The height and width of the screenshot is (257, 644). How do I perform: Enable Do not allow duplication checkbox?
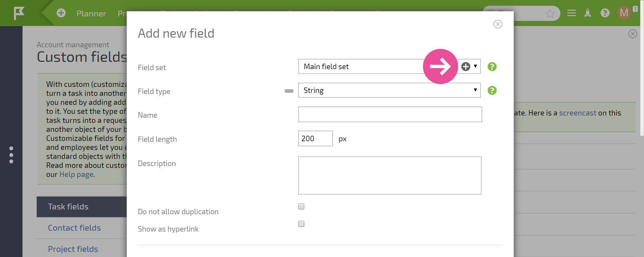301,207
